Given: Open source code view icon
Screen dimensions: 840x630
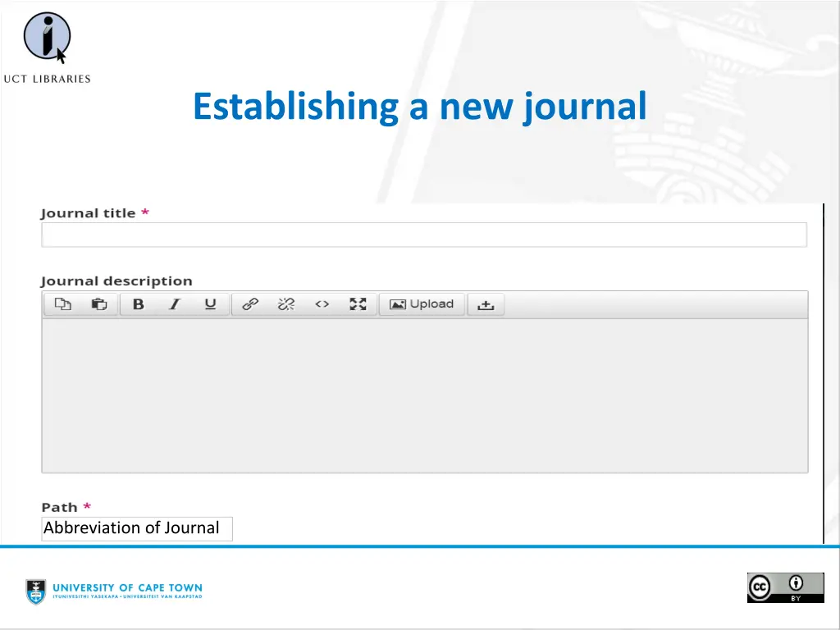Looking at the screenshot, I should (322, 304).
